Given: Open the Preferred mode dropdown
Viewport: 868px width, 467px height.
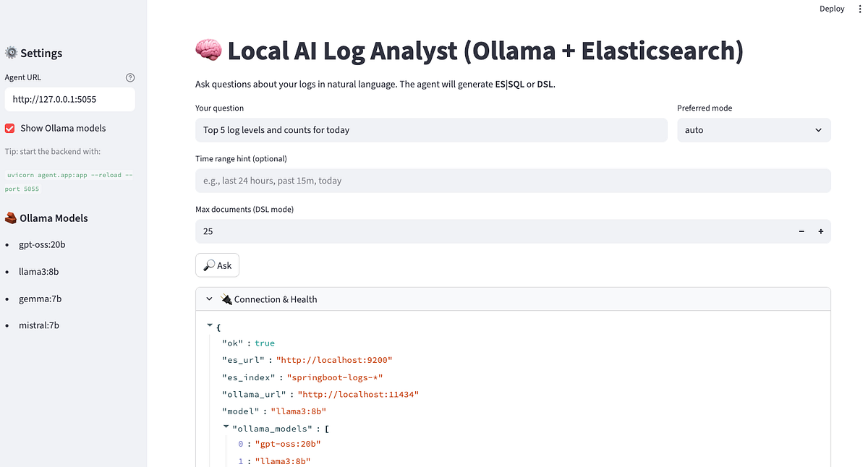Looking at the screenshot, I should tap(754, 130).
